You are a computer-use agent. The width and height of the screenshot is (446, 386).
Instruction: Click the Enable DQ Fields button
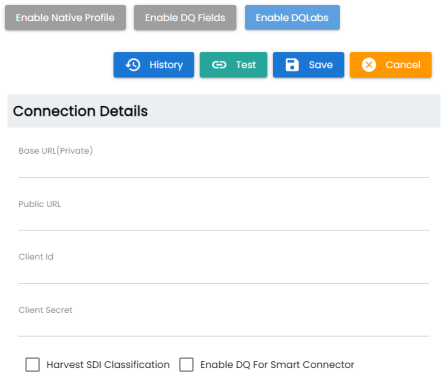click(x=185, y=18)
